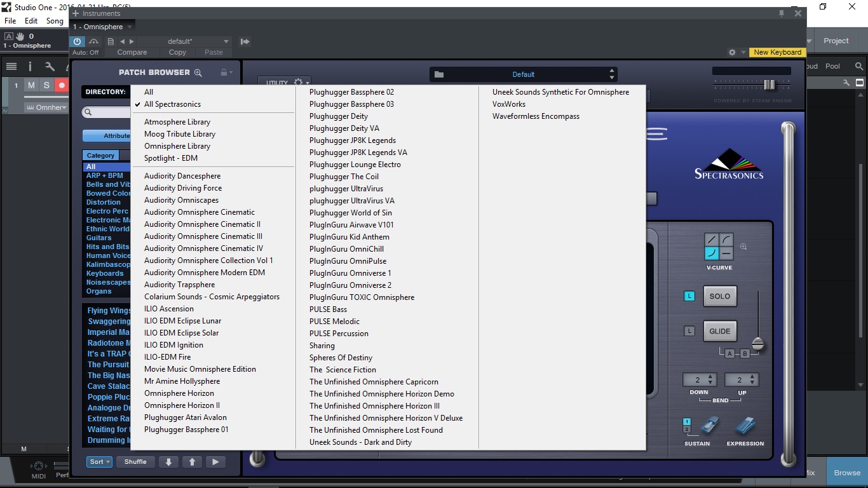The height and width of the screenshot is (488, 868).
Task: Click the Shuffle button
Action: (x=135, y=462)
